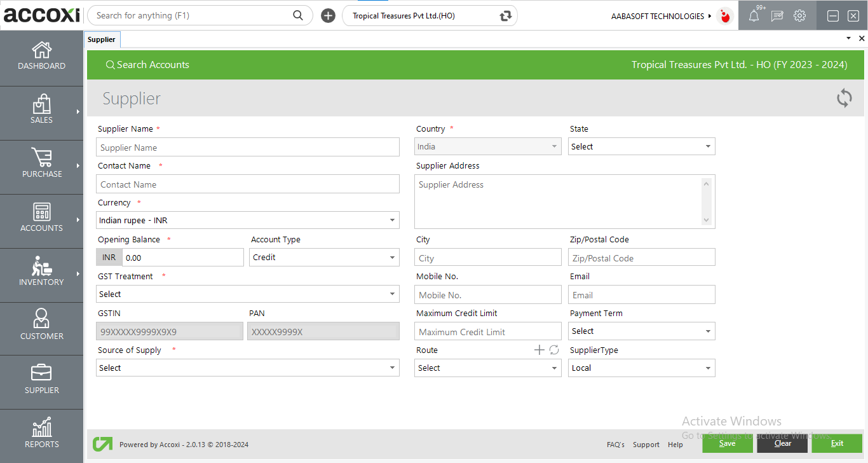Screen dimensions: 868x463
Task: Click the Save button
Action: pyautogui.click(x=727, y=443)
